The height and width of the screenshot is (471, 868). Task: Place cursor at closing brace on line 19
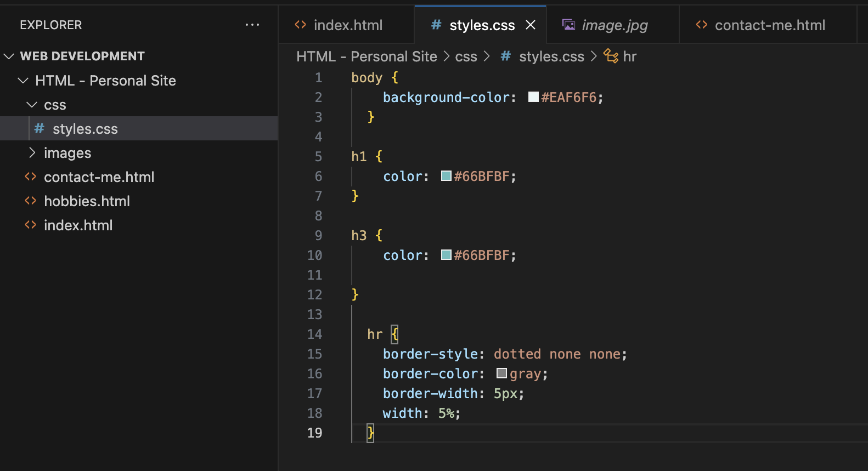pyautogui.click(x=371, y=433)
